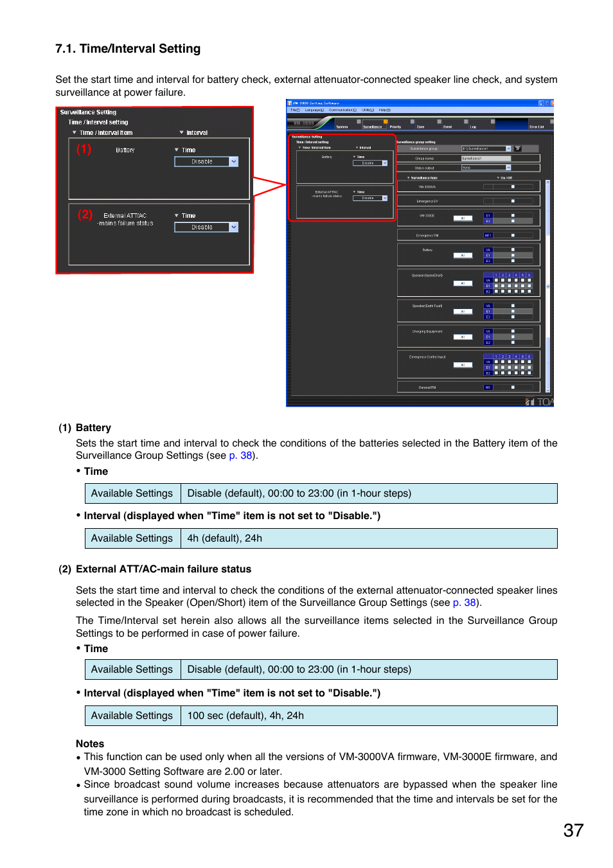This screenshot has width=613, height=868.
Task: Edit the Group name field
Action: (486, 158)
